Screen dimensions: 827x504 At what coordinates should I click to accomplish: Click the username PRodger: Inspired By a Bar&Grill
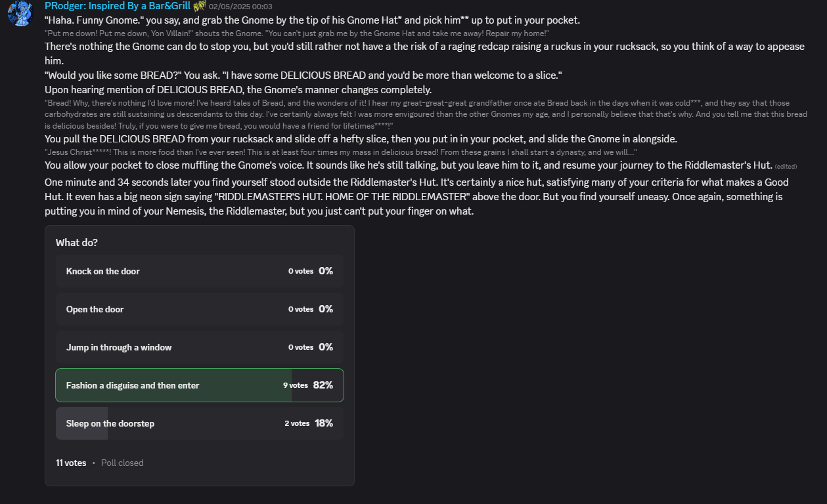118,6
